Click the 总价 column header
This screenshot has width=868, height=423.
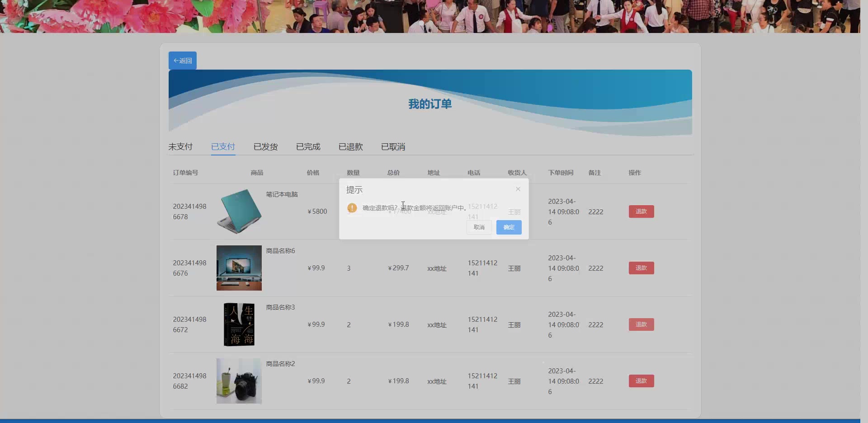pos(393,173)
